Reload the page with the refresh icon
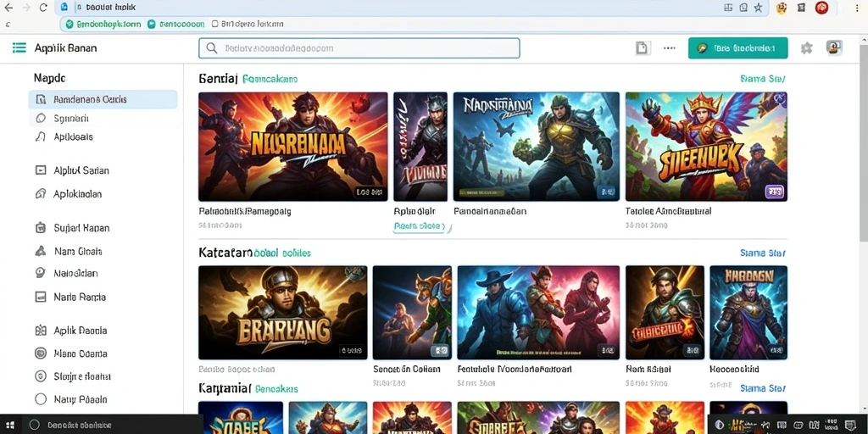This screenshot has width=868, height=434. [43, 8]
